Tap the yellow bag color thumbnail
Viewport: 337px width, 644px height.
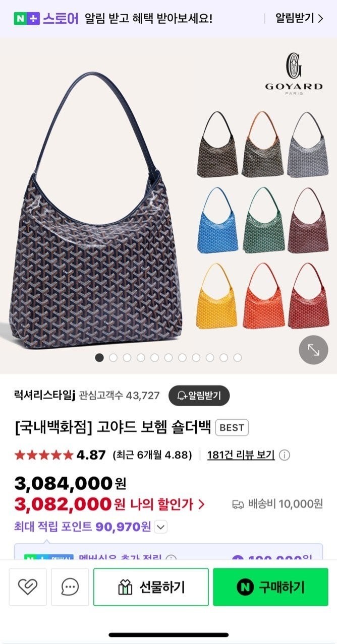click(217, 296)
